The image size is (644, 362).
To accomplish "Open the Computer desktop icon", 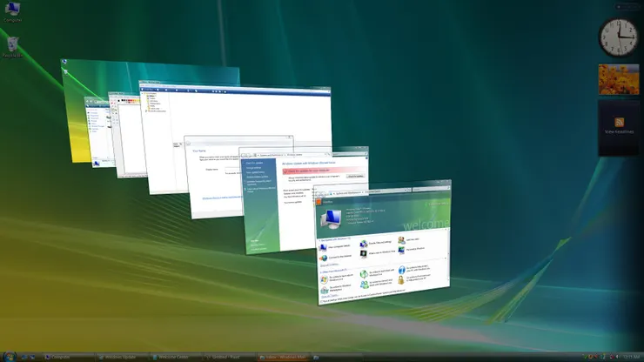I will [12, 11].
